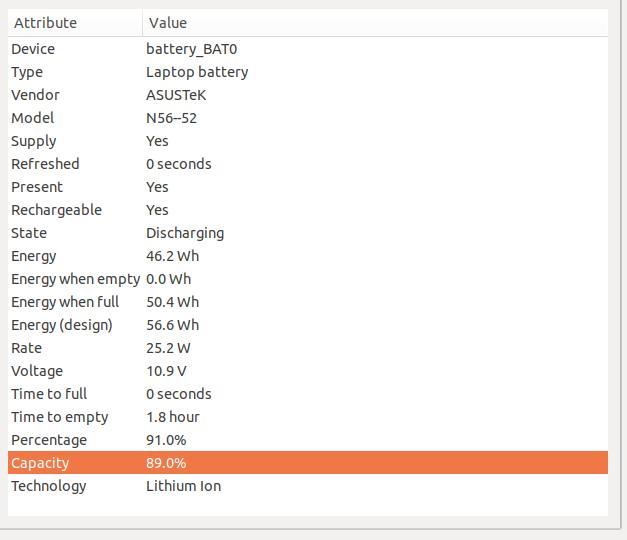Select the Technology Lithium Ion row
The height and width of the screenshot is (540, 627).
coord(308,486)
